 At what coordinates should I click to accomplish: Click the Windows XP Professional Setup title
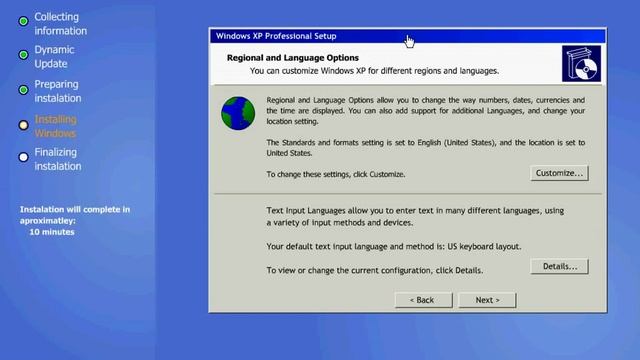point(276,36)
